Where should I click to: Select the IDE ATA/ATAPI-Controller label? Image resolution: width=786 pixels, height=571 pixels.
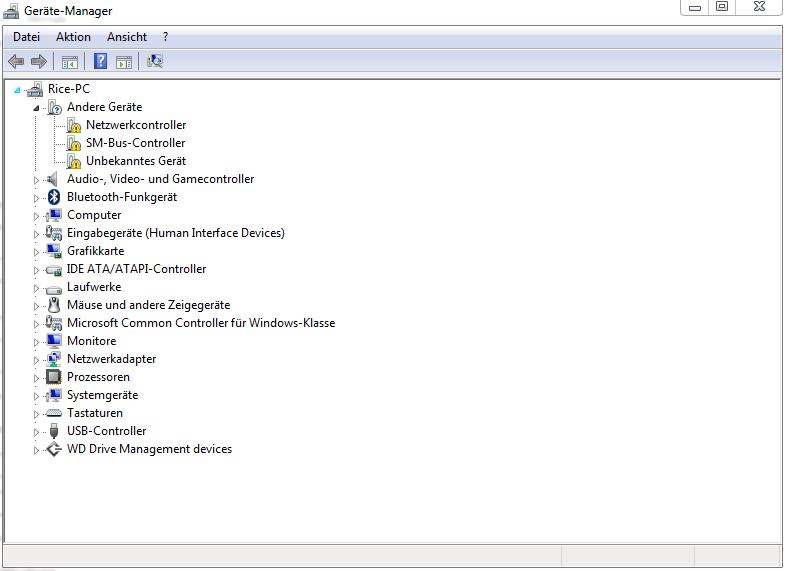(136, 269)
